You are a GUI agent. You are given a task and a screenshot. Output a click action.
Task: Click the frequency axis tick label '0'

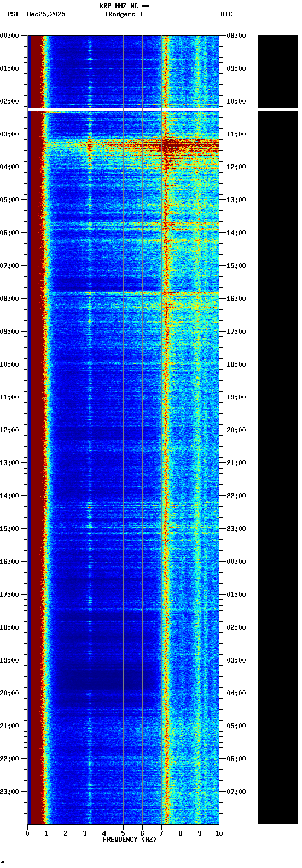(27, 833)
